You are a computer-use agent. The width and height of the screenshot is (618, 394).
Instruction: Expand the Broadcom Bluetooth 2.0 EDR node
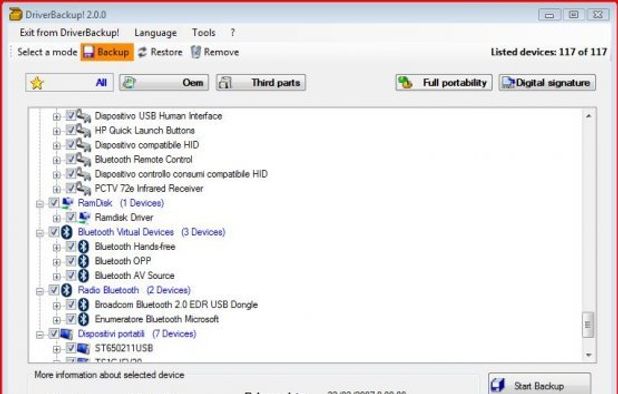(57, 306)
